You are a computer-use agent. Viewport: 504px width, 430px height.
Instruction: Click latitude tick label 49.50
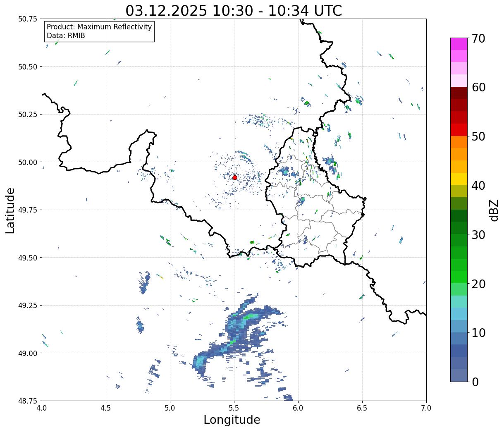coord(29,258)
